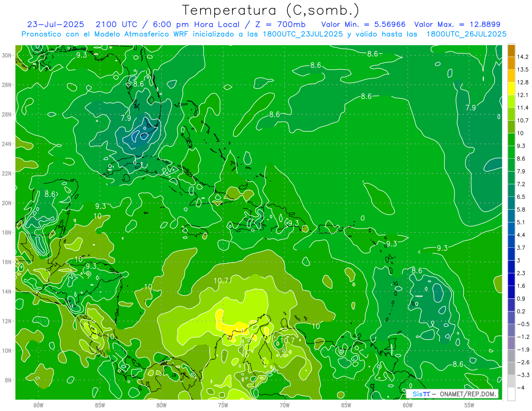
Task: Click the '85W' longitude axis label
Action: (100, 405)
